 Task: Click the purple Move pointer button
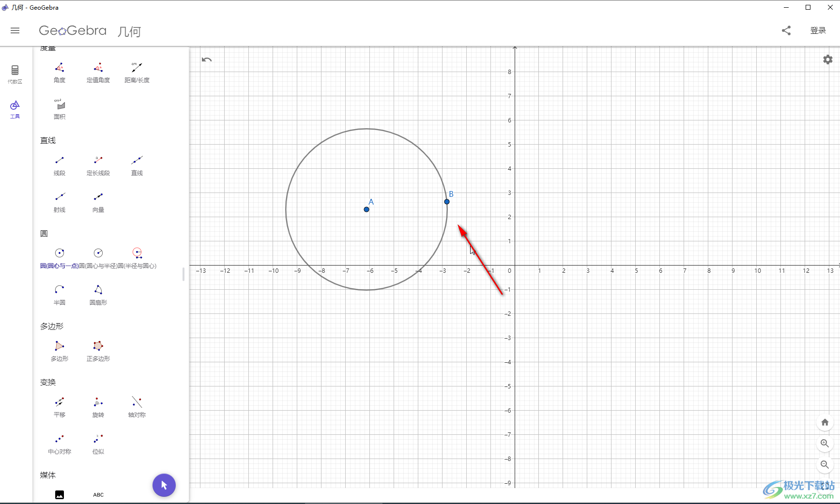164,485
